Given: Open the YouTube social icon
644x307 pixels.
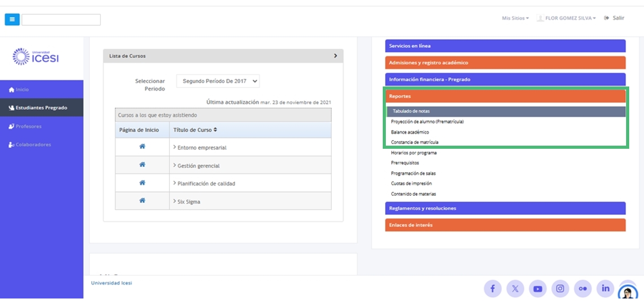Looking at the screenshot, I should coord(538,289).
